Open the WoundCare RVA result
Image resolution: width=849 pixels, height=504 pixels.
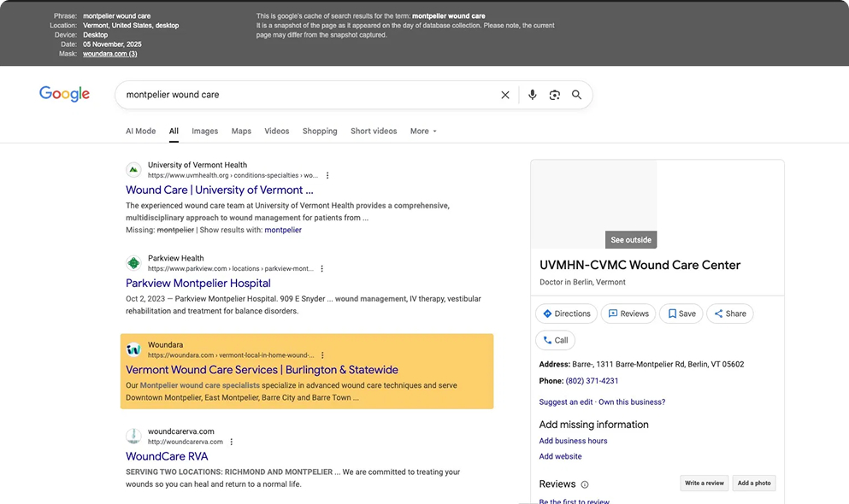pos(167,456)
